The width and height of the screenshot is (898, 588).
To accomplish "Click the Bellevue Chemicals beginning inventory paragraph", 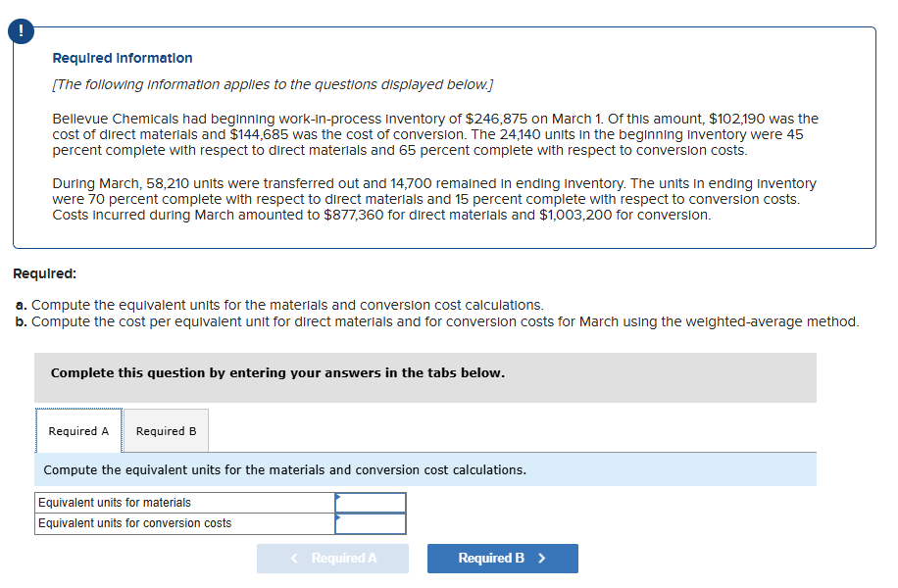I will point(434,134).
